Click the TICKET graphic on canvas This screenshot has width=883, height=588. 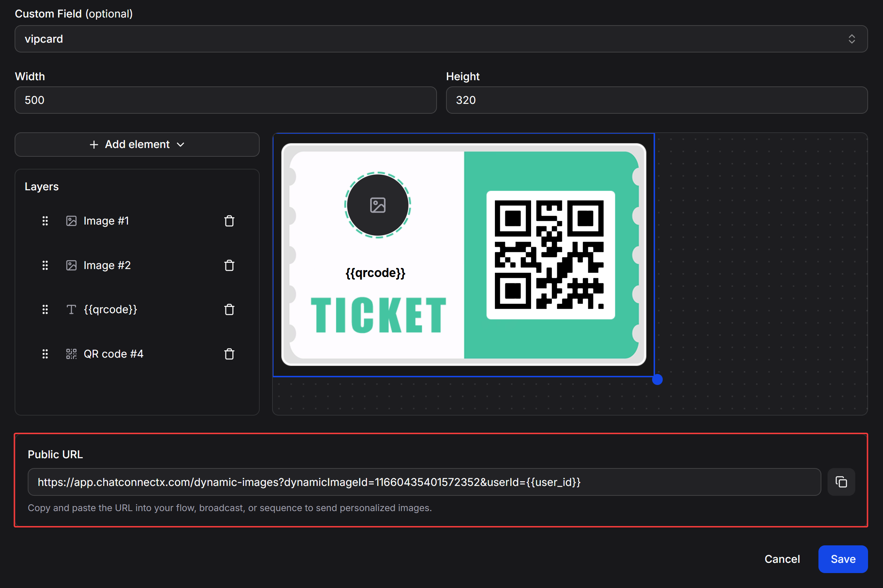pos(379,315)
